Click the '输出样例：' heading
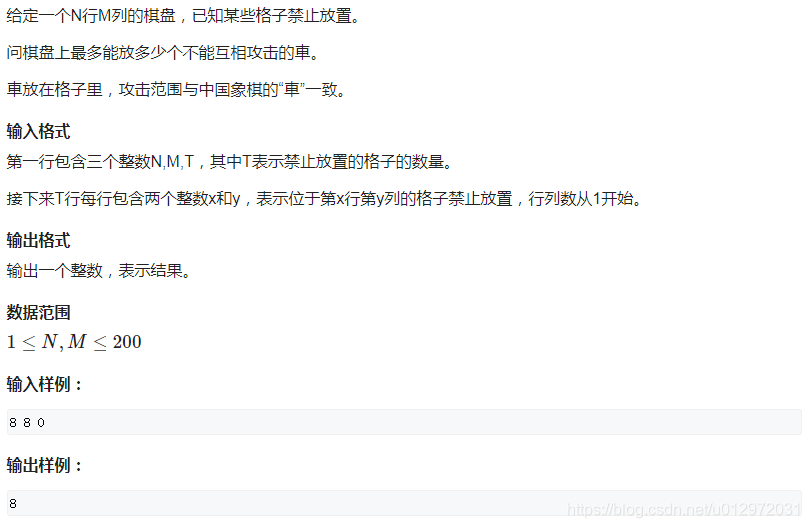Viewport: 809px width, 528px height. (x=44, y=466)
